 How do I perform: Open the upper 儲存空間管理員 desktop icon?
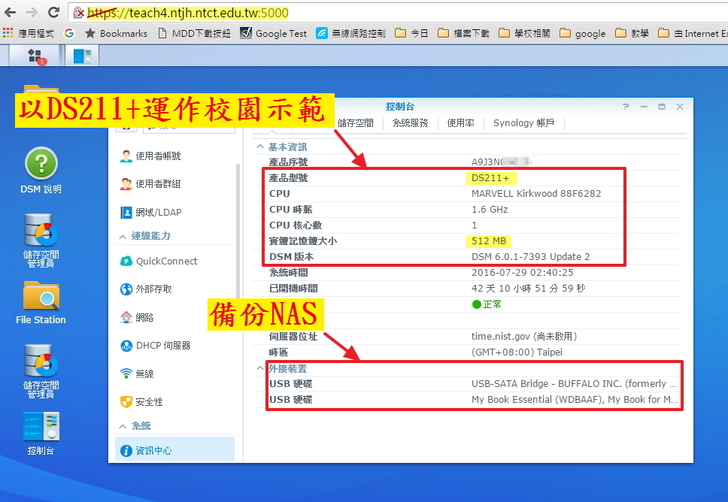(x=41, y=241)
